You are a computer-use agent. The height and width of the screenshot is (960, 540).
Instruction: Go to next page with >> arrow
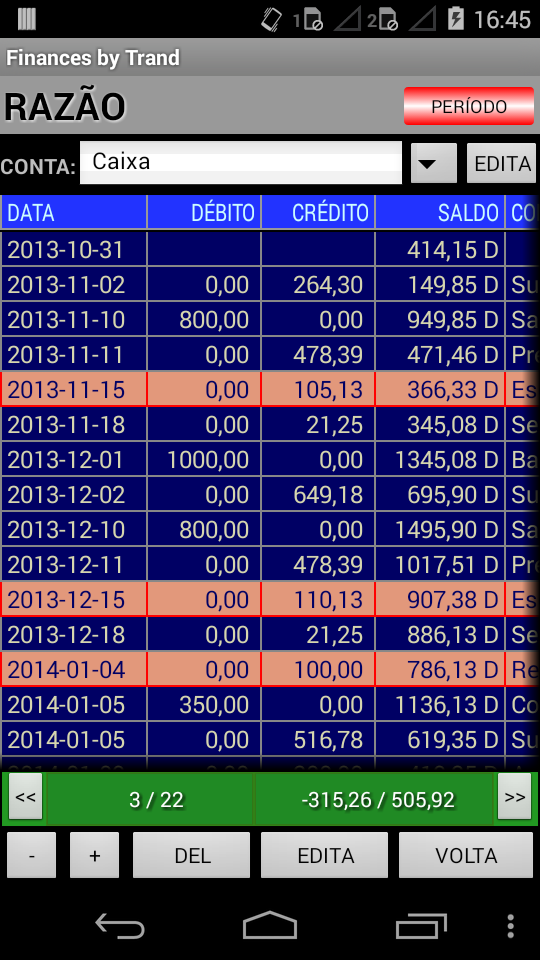tap(514, 797)
